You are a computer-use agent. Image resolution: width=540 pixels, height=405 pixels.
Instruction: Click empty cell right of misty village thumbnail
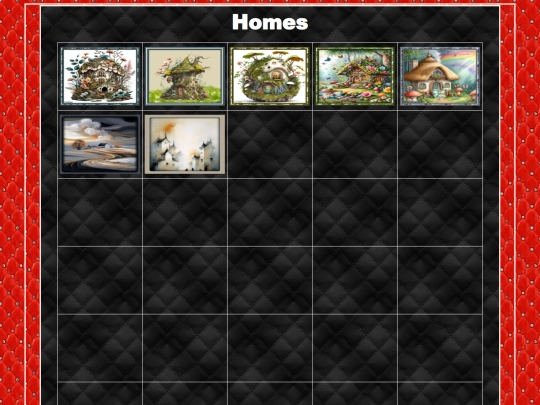tap(270, 144)
